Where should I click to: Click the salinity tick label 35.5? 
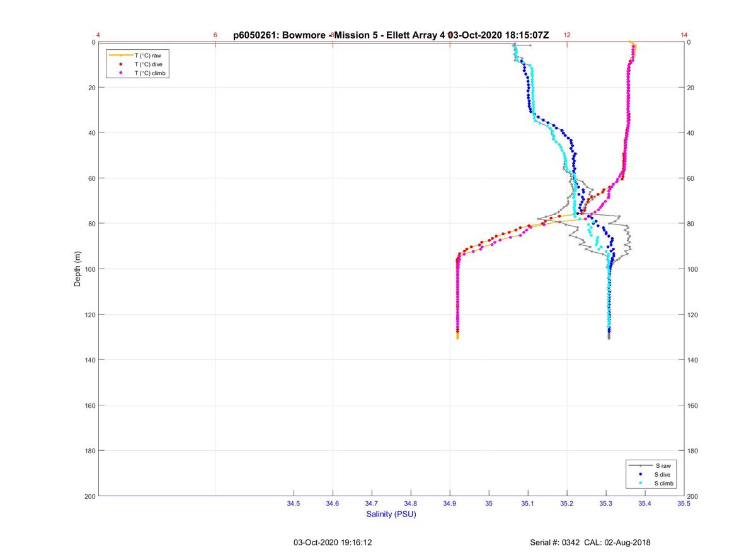click(x=684, y=504)
